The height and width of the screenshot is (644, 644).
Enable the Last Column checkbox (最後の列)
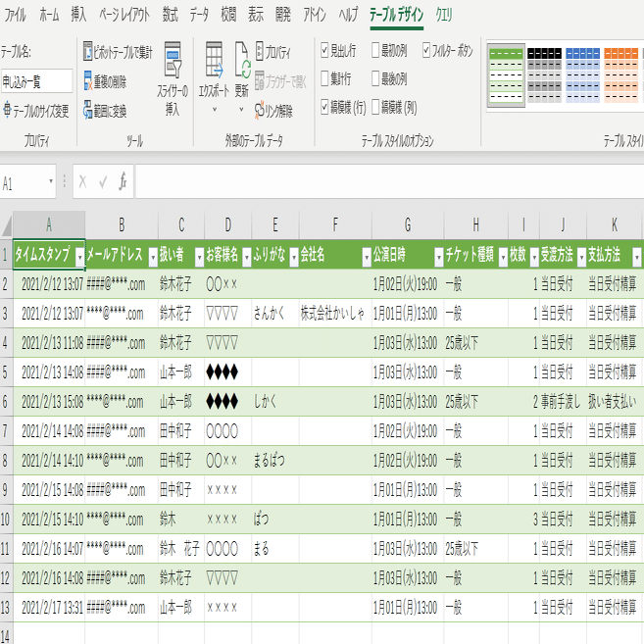click(375, 78)
